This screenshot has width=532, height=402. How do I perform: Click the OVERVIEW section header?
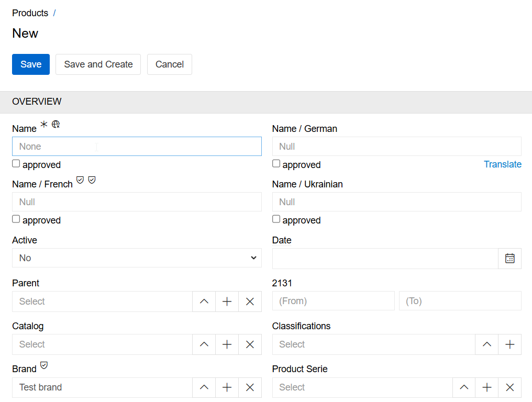coord(37,102)
